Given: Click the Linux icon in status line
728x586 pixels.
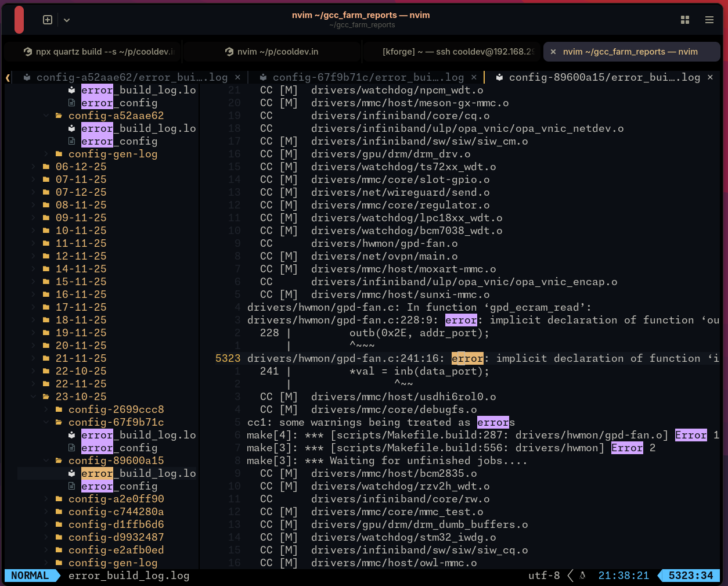Looking at the screenshot, I should click(582, 576).
